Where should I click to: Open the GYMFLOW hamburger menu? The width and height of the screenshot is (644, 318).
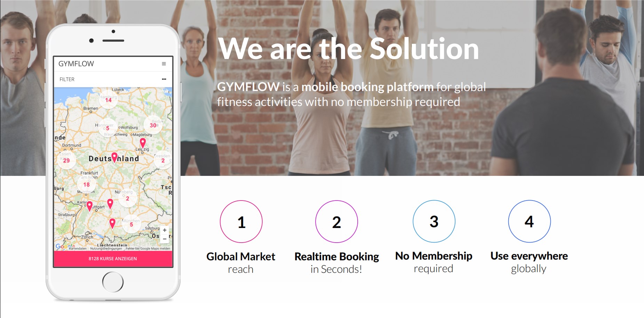pos(164,64)
